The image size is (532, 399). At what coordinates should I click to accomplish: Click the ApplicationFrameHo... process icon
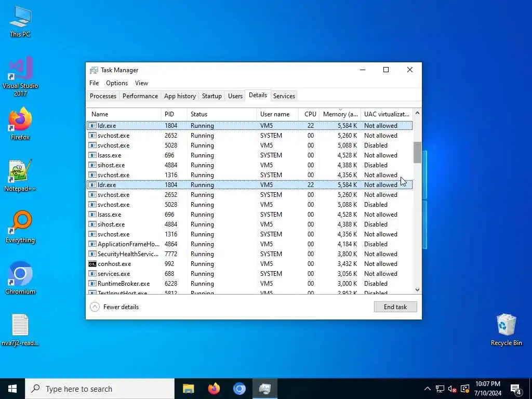(92, 244)
